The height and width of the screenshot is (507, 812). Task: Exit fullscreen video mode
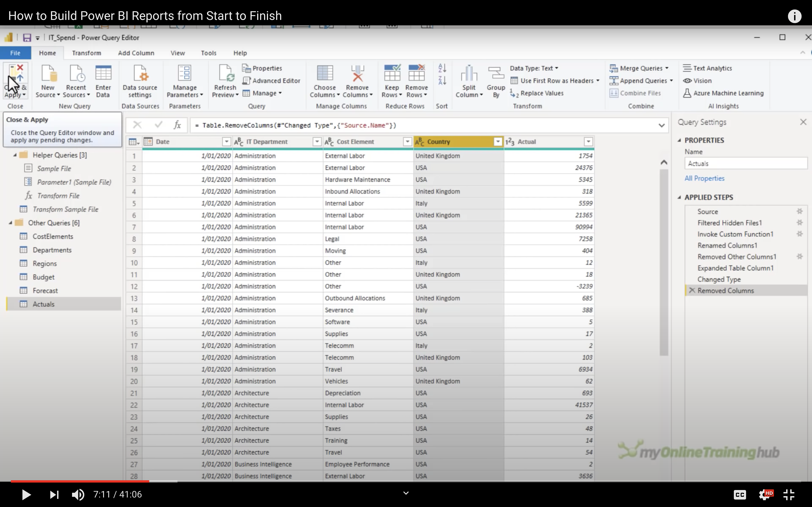[788, 495]
